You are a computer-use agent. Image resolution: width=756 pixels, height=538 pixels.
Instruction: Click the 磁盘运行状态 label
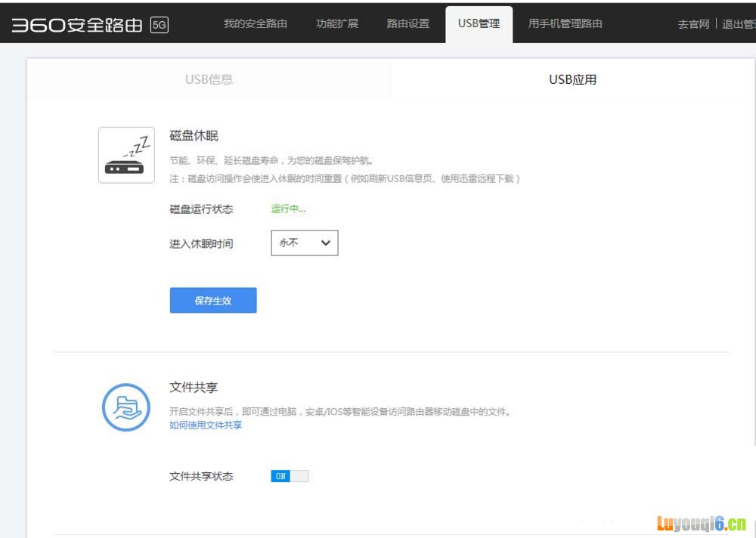tap(202, 209)
